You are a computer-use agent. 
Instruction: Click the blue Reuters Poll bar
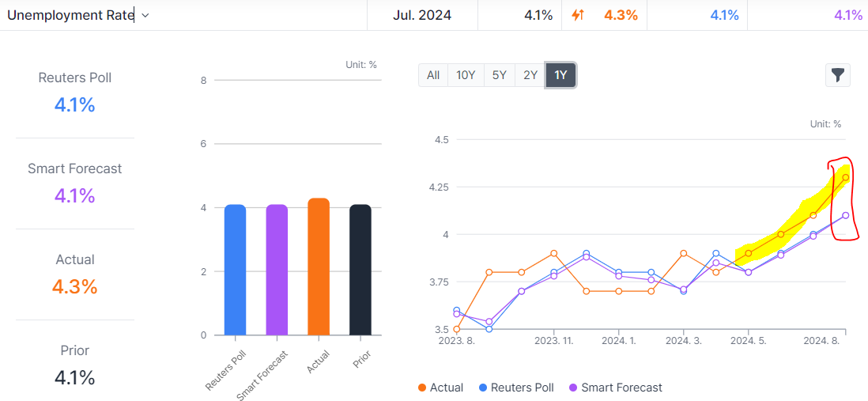click(x=235, y=270)
